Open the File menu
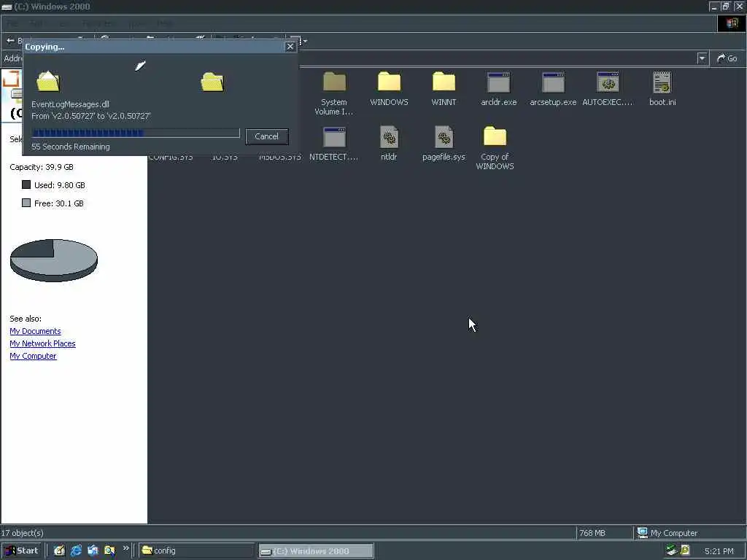 coord(12,23)
